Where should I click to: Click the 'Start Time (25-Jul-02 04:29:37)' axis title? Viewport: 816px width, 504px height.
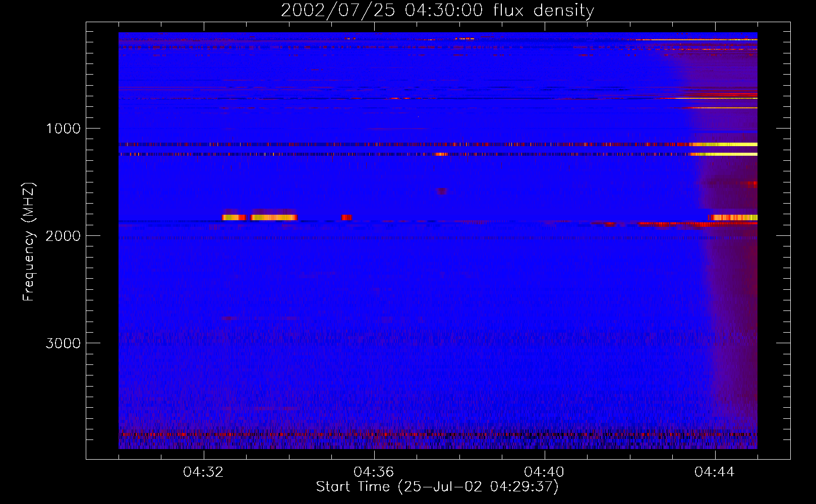(x=437, y=487)
